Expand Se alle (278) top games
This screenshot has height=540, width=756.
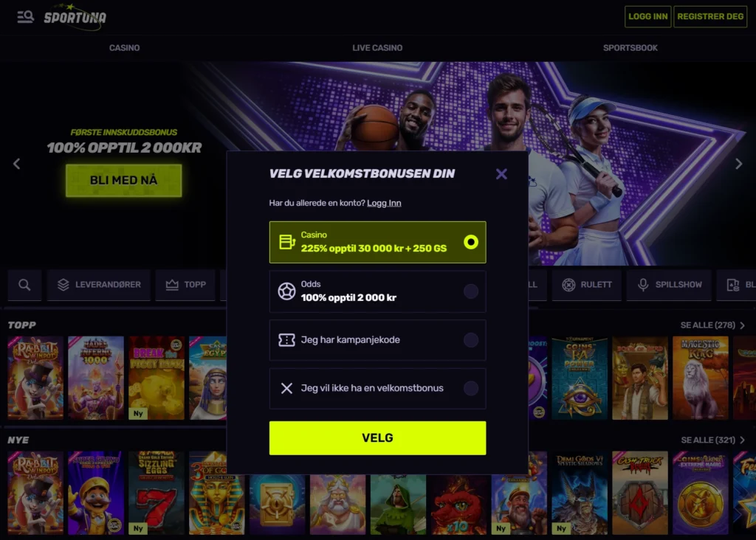[712, 325]
